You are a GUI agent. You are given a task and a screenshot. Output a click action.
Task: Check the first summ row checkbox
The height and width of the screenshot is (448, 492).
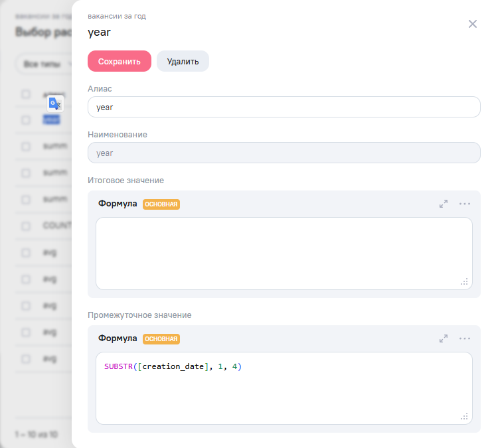tap(26, 147)
